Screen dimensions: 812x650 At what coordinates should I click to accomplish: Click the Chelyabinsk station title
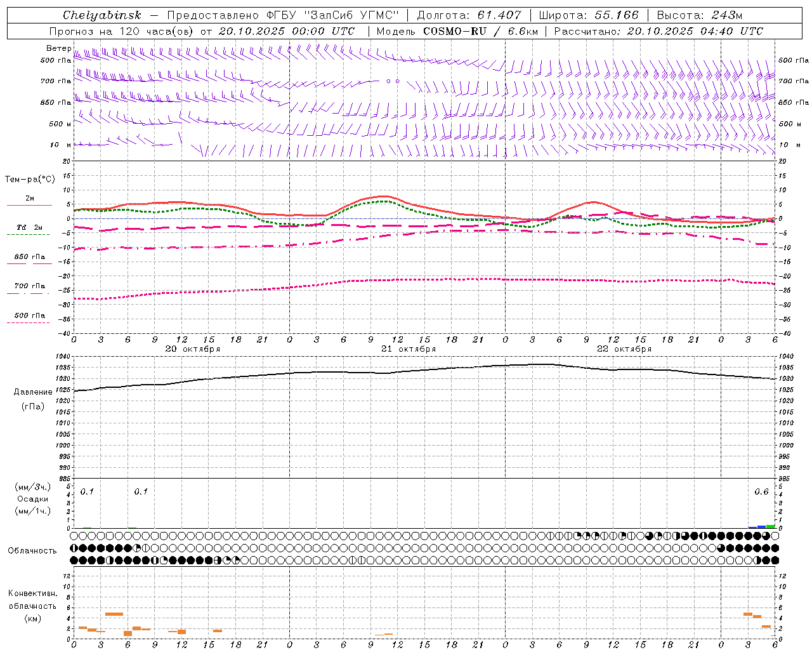102,15
